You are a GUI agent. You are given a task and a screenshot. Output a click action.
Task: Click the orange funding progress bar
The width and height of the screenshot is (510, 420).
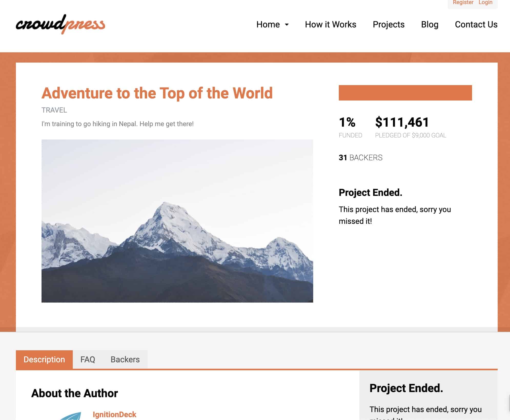pos(405,93)
